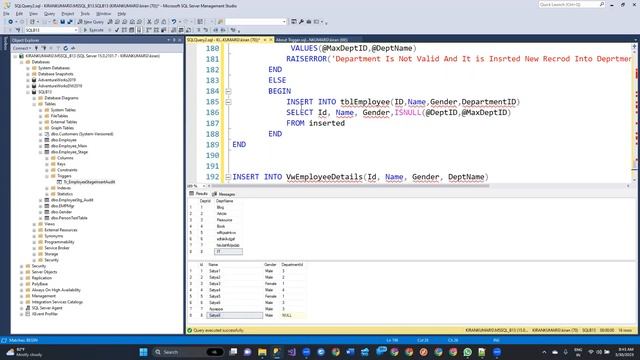Refresh the Object Explorer tree

[65, 48]
